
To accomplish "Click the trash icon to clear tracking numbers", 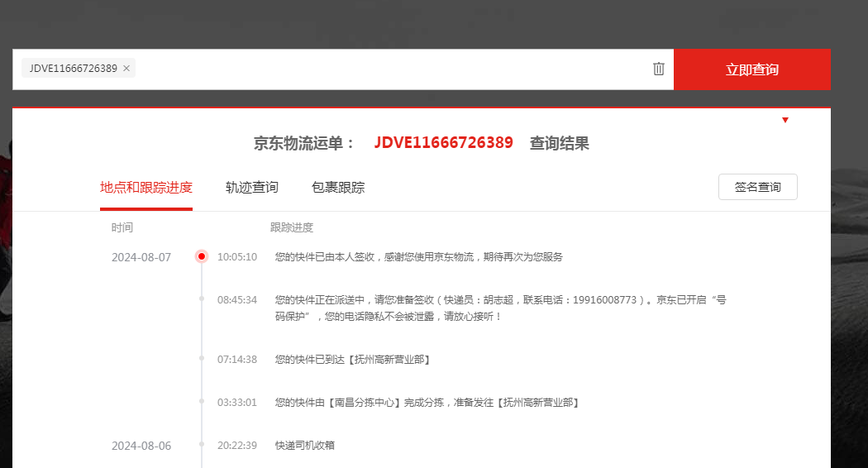I will coord(658,69).
